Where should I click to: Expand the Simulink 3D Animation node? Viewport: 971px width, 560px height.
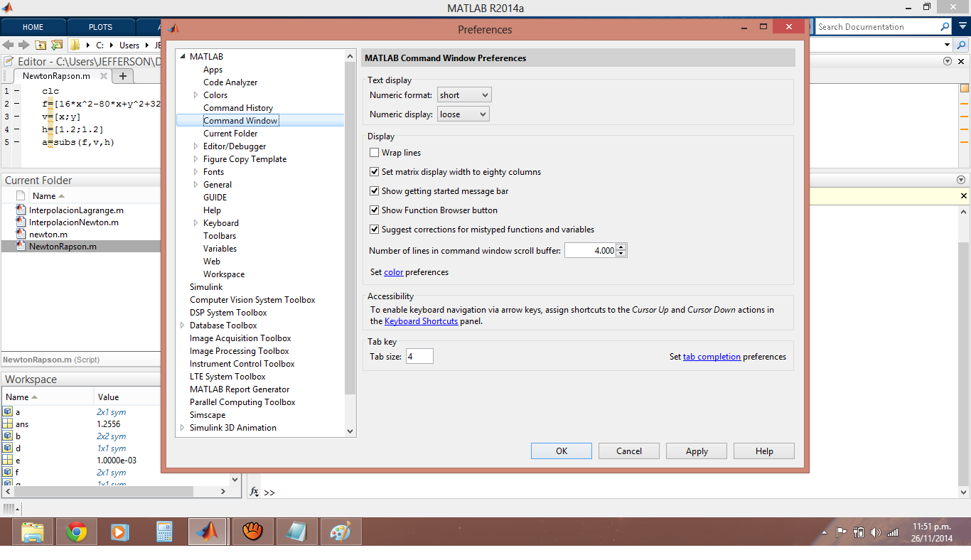pyautogui.click(x=183, y=428)
